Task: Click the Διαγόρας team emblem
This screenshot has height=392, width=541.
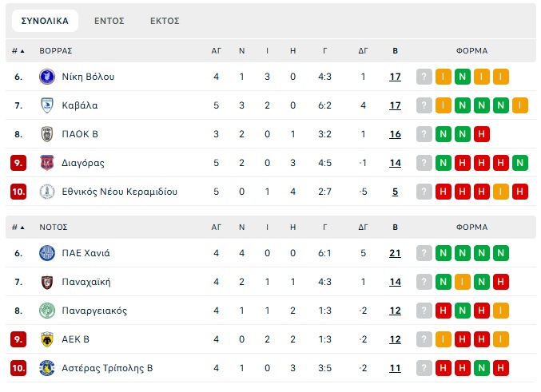Action: coord(47,163)
